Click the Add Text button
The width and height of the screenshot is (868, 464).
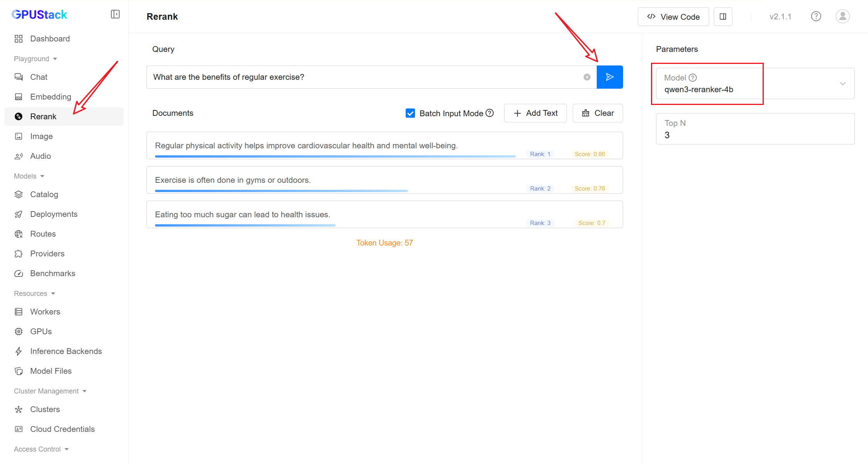pyautogui.click(x=535, y=113)
